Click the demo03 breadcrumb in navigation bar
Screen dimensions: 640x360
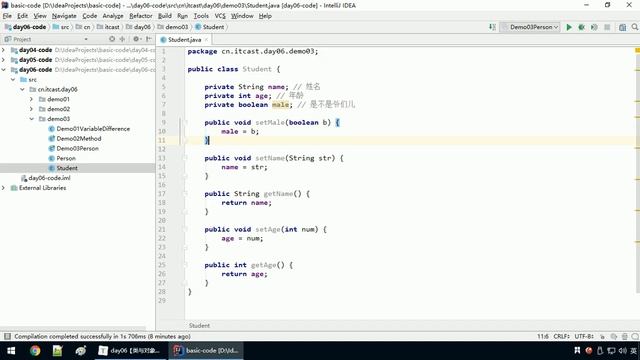pos(173,27)
